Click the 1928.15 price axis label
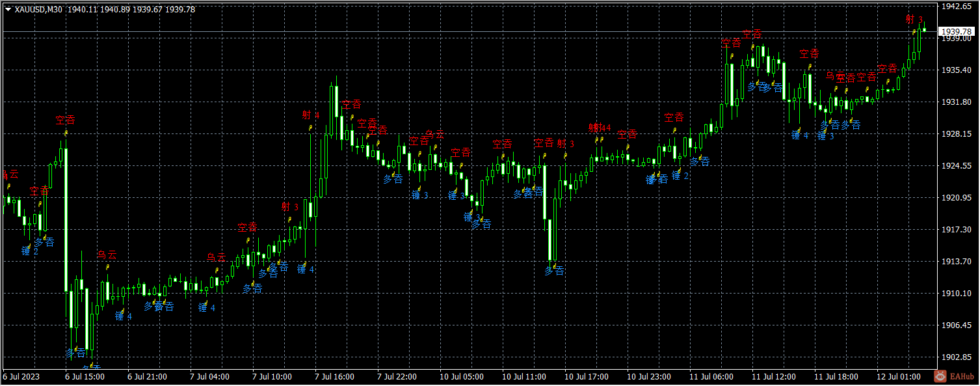Image resolution: width=980 pixels, height=386 pixels. 957,134
